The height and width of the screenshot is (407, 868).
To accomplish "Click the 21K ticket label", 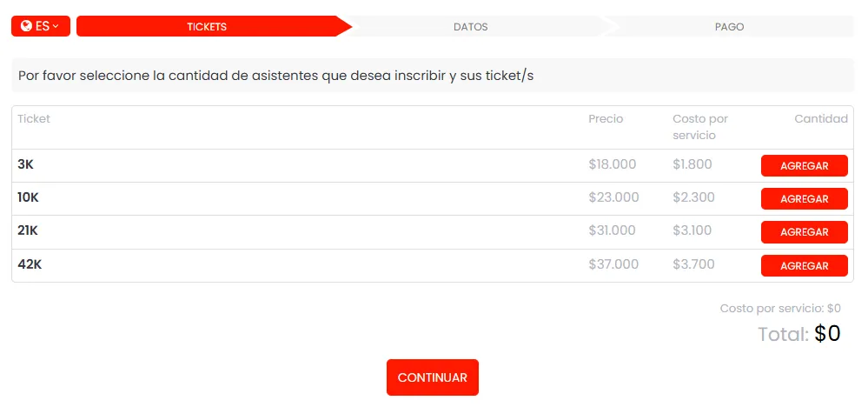I will click(28, 230).
